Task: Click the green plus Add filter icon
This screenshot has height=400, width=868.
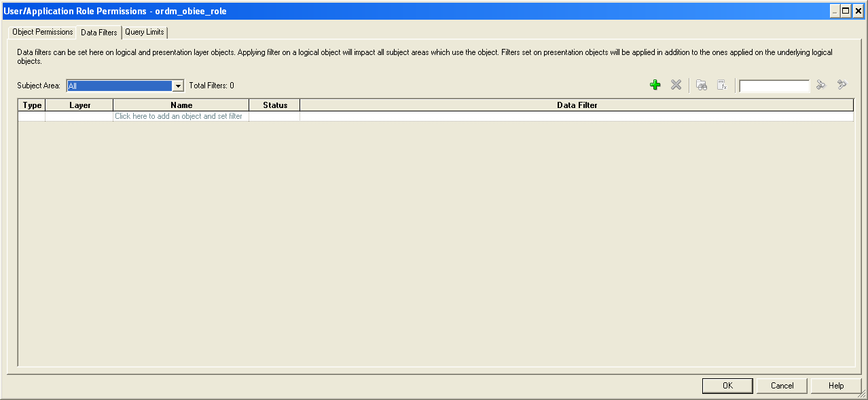Action: 655,85
